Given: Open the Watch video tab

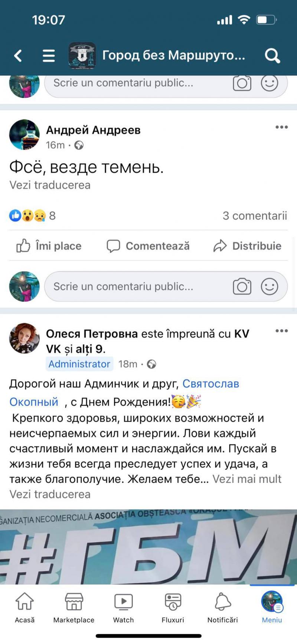Looking at the screenshot, I should (123, 607).
